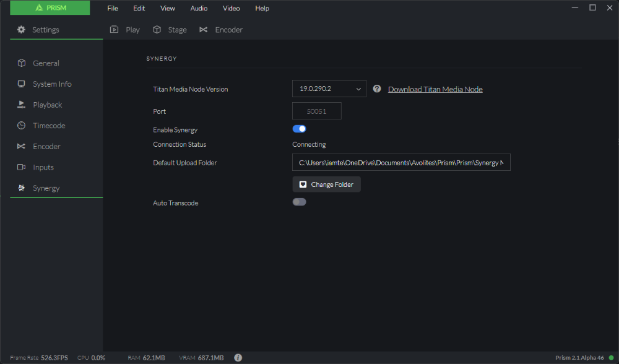The image size is (619, 364).
Task: Open General settings page
Action: tap(56, 63)
